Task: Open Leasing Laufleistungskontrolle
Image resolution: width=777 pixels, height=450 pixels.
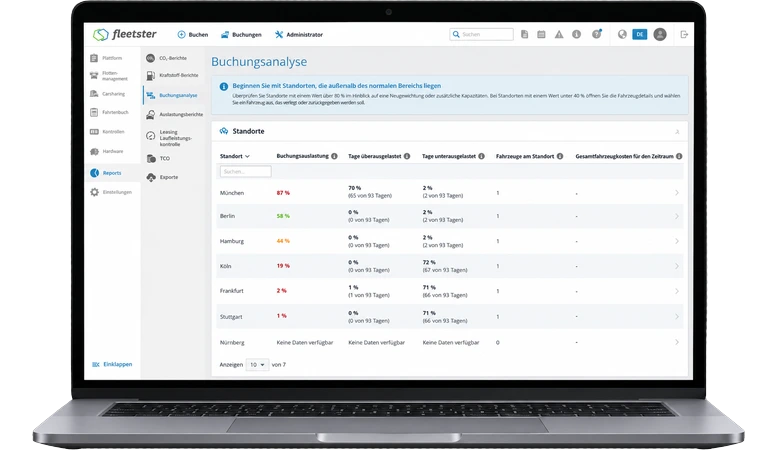Action: [x=169, y=138]
